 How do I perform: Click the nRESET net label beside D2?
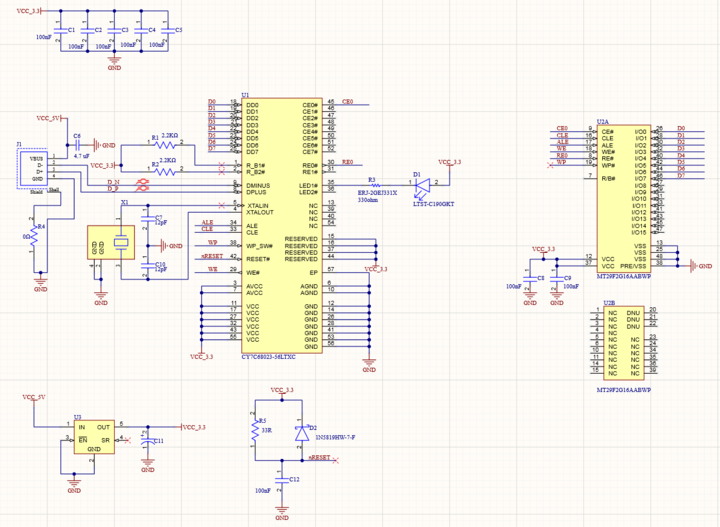coord(319,458)
